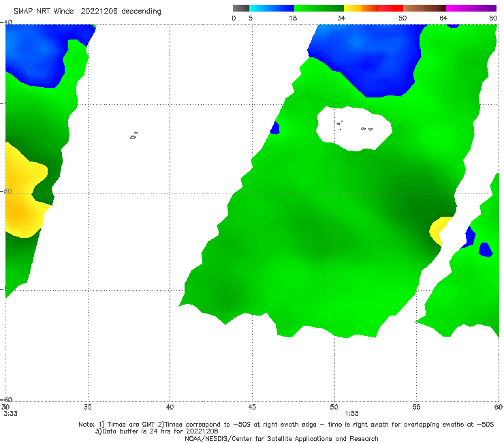The image size is (504, 443).
Task: Click the date '20221208' in the title
Action: click(x=99, y=11)
